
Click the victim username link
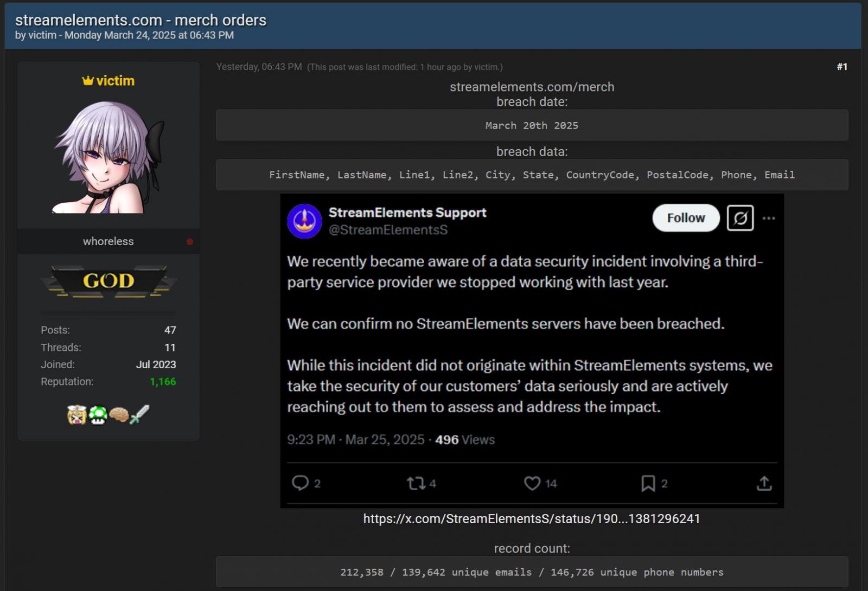pyautogui.click(x=115, y=81)
